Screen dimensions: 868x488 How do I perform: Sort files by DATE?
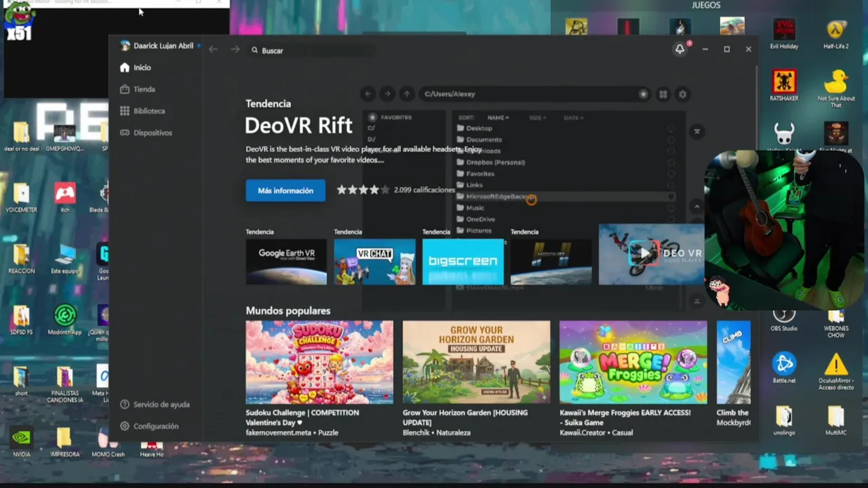[x=573, y=118]
